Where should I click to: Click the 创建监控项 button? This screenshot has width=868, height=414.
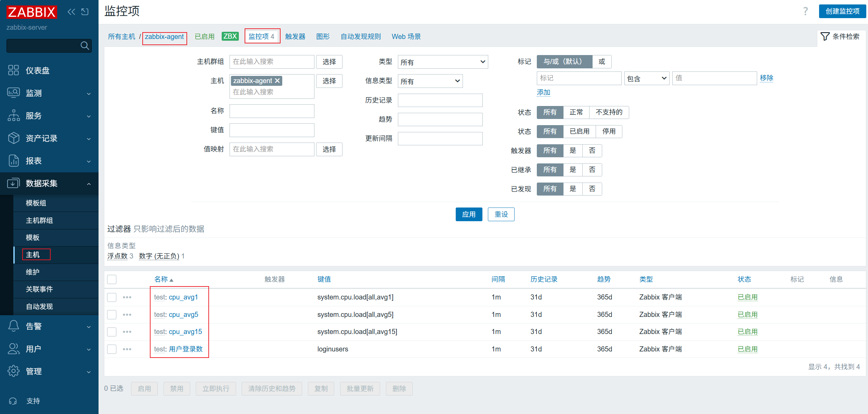(x=842, y=11)
